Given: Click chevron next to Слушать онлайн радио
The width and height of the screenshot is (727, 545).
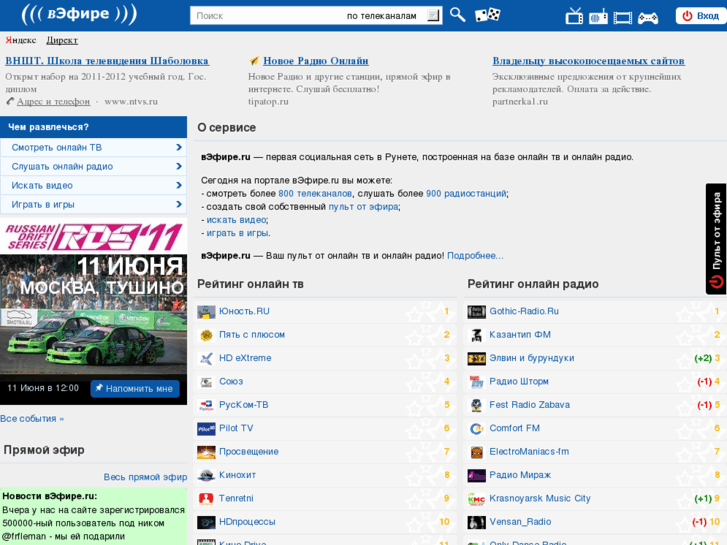Looking at the screenshot, I should (179, 167).
